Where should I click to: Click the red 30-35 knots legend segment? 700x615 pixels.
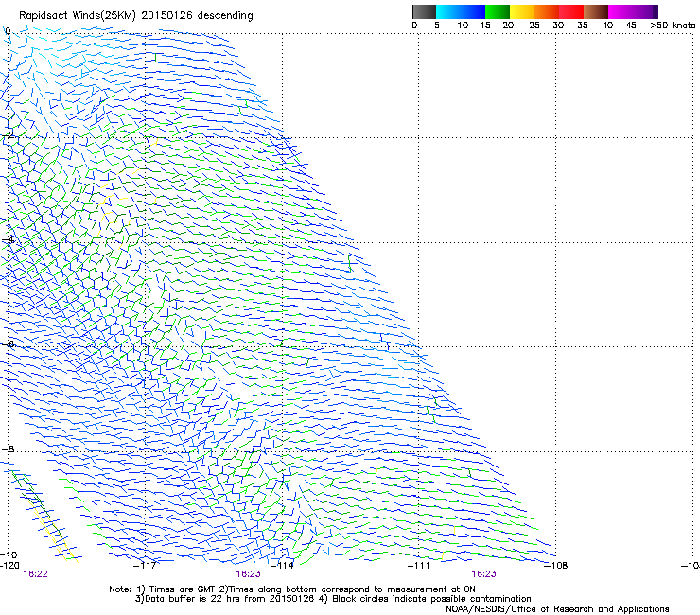click(x=571, y=11)
